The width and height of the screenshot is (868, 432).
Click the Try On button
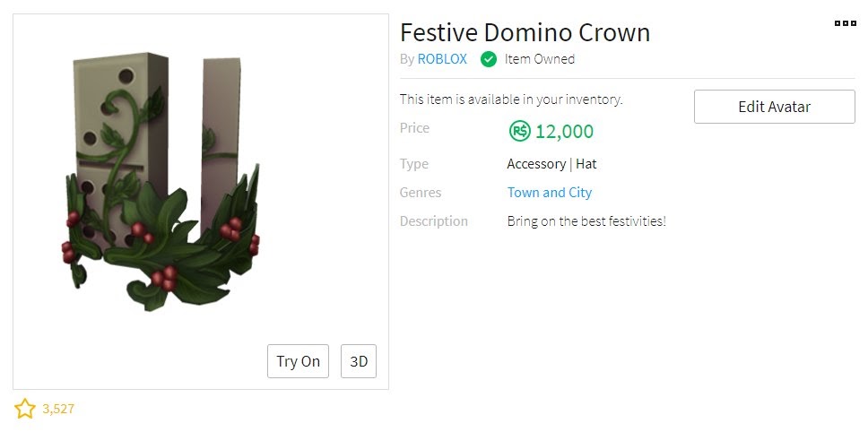pos(298,361)
